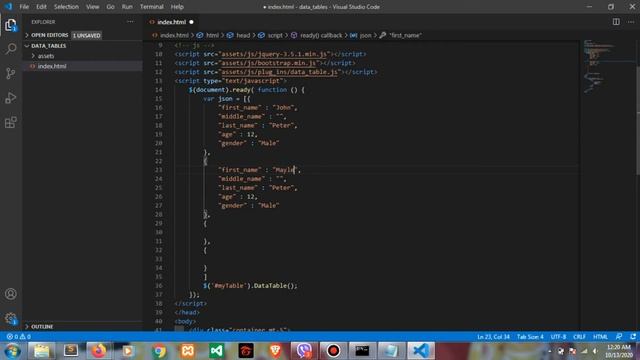
Task: Open the Explorer view in activity bar
Action: [x=11, y=25]
